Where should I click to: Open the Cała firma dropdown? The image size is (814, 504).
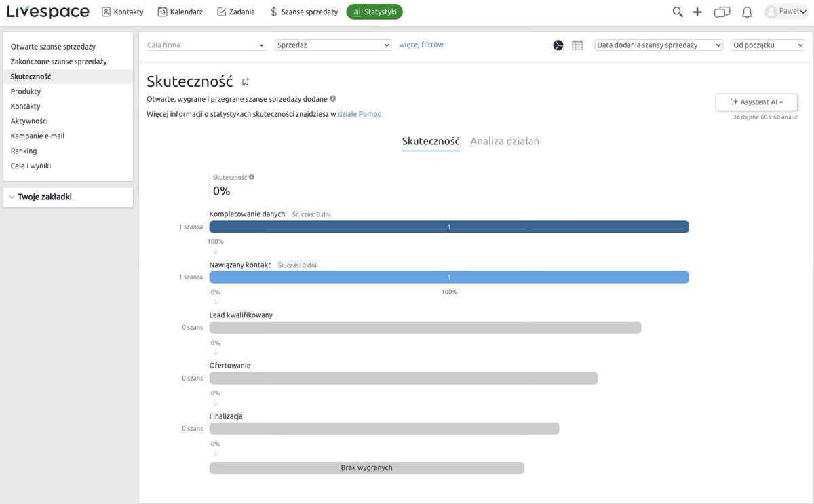(x=207, y=45)
